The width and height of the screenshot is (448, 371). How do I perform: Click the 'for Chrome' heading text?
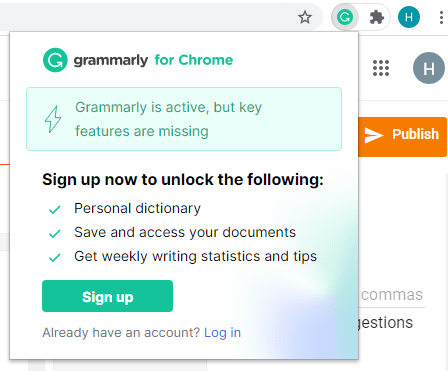tap(194, 60)
